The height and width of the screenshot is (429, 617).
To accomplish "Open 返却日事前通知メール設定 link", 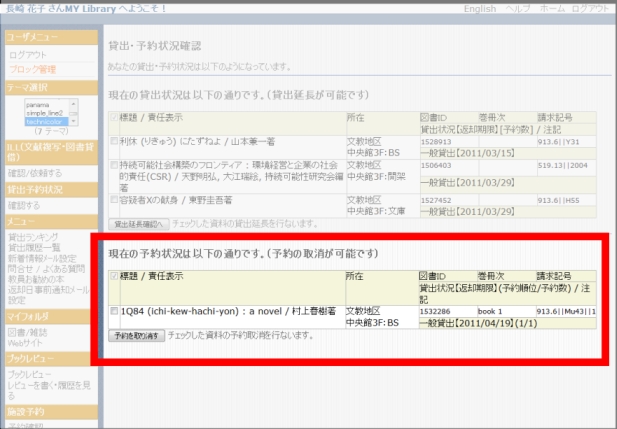I will pos(48,295).
